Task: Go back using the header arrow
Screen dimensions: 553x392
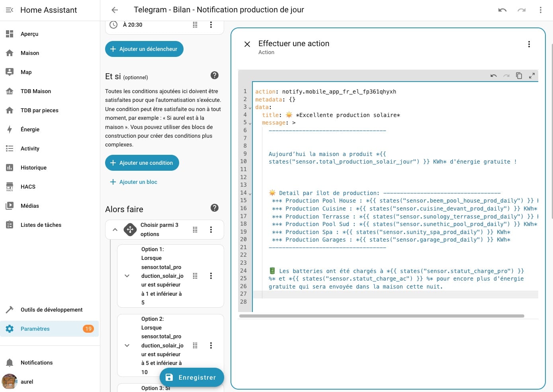Action: click(115, 10)
